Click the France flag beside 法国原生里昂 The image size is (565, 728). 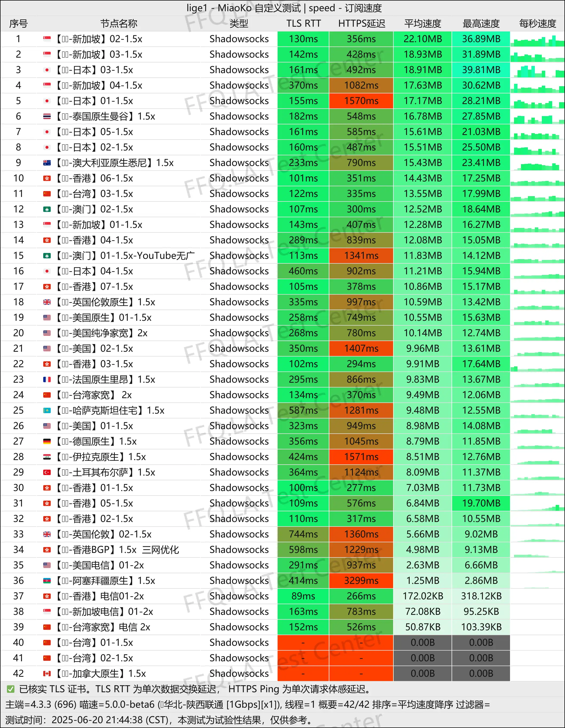point(47,379)
